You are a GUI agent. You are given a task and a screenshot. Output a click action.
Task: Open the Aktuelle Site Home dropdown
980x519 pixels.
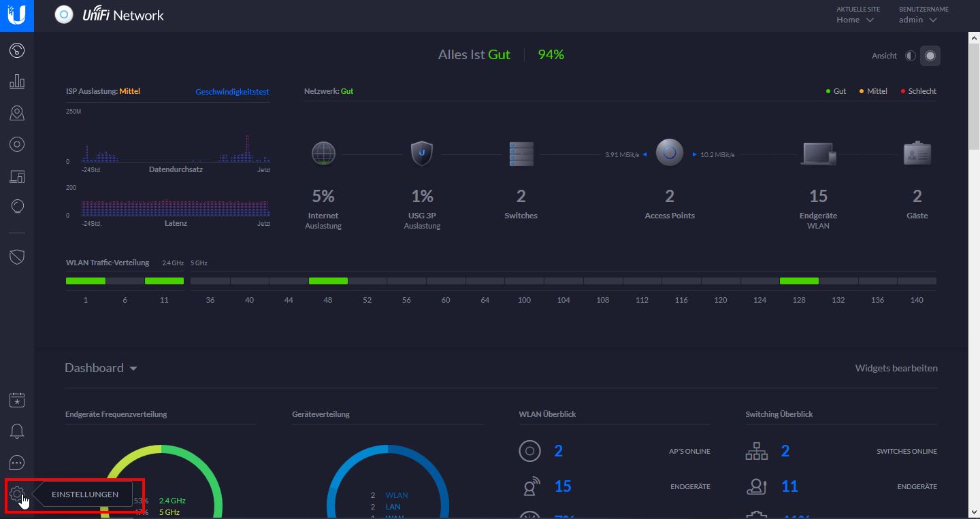click(x=855, y=20)
